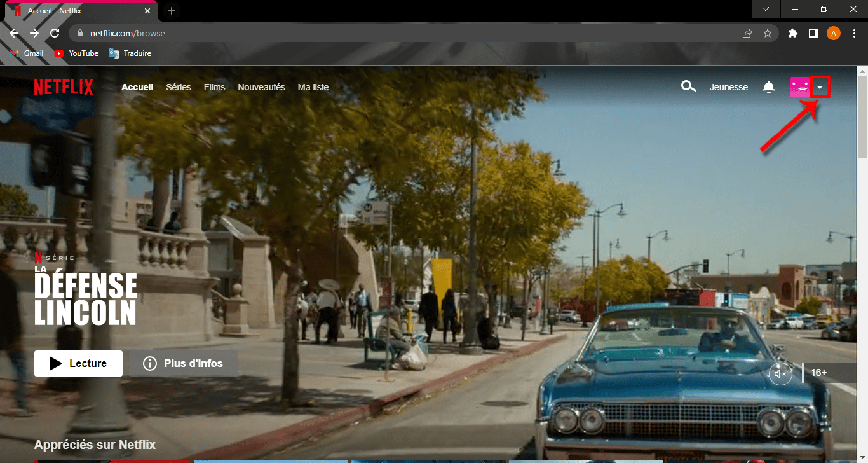Viewport: 868px width, 463px height.
Task: Click the site padlock icon
Action: (x=80, y=33)
